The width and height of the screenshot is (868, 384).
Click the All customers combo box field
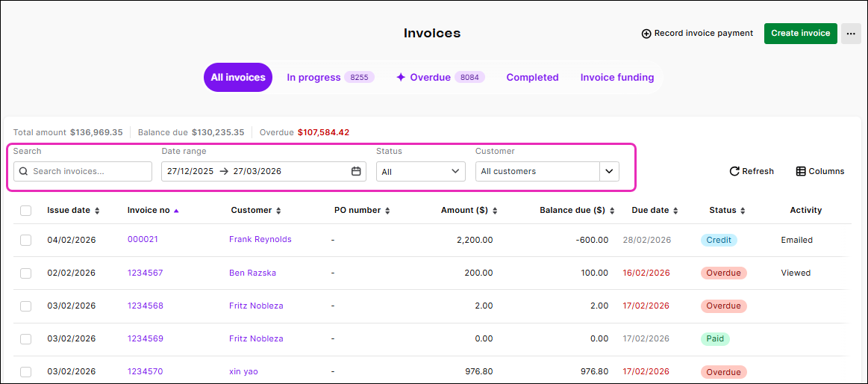coord(537,171)
